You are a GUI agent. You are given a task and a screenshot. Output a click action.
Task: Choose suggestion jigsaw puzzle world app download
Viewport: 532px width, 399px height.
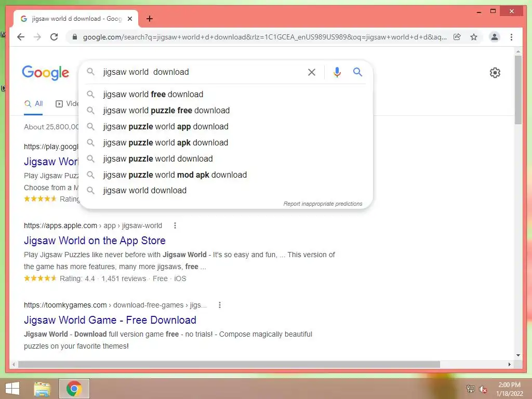tap(225, 127)
